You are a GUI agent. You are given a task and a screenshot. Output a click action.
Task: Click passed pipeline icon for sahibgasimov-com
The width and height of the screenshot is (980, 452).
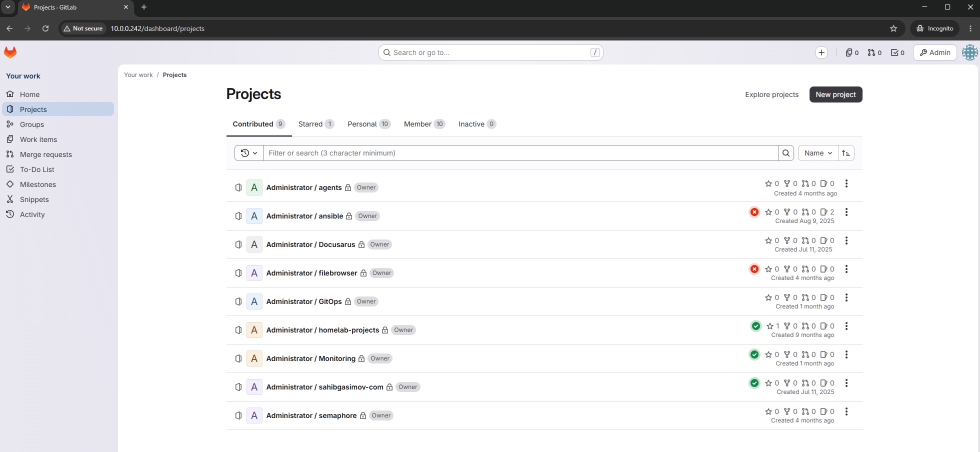pyautogui.click(x=754, y=383)
